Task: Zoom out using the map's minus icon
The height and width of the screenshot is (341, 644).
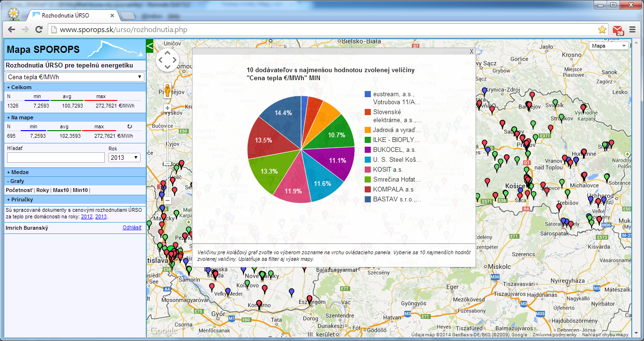Action: [x=167, y=200]
